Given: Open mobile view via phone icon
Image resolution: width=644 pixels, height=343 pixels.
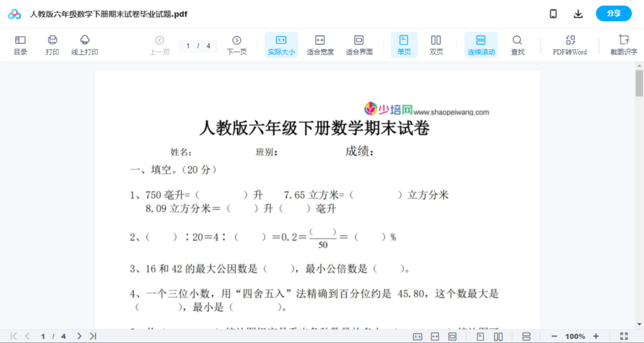Looking at the screenshot, I should 553,13.
